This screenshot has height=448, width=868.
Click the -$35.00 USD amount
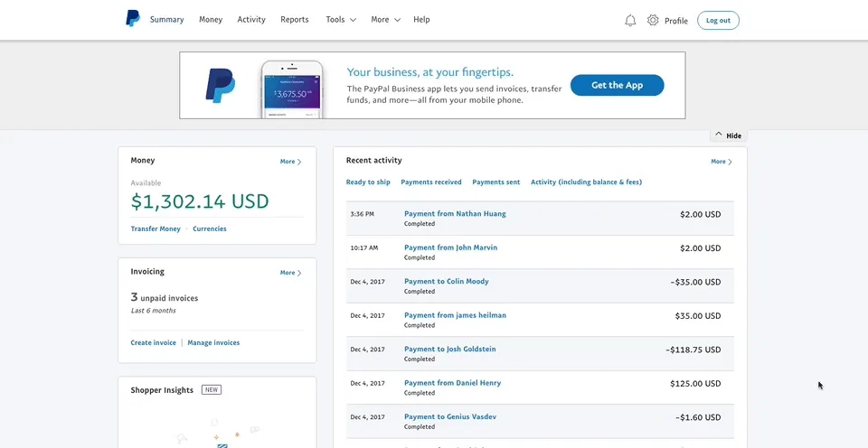[695, 282]
